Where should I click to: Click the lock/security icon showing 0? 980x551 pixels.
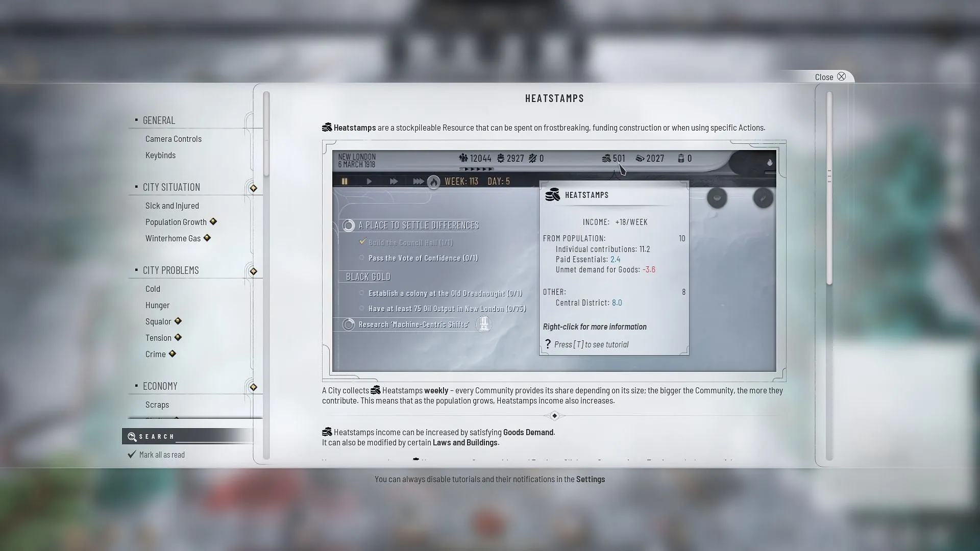682,158
